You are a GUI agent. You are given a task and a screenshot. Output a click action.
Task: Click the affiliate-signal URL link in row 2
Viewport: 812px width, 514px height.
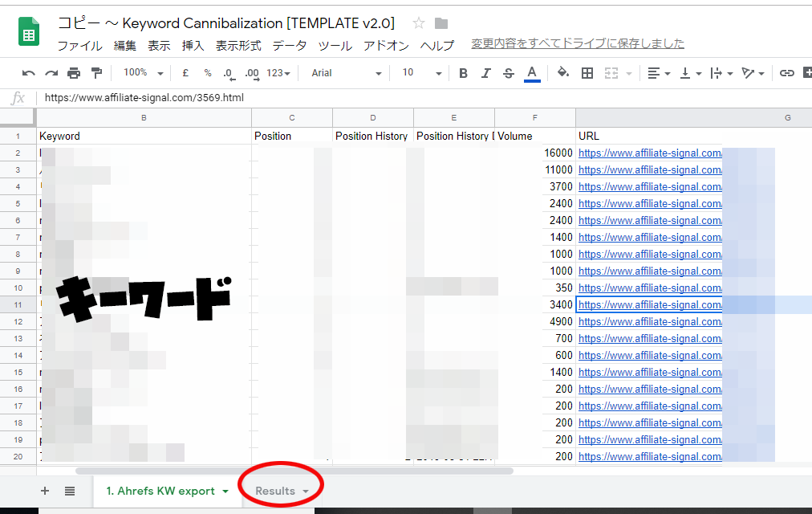(x=650, y=153)
